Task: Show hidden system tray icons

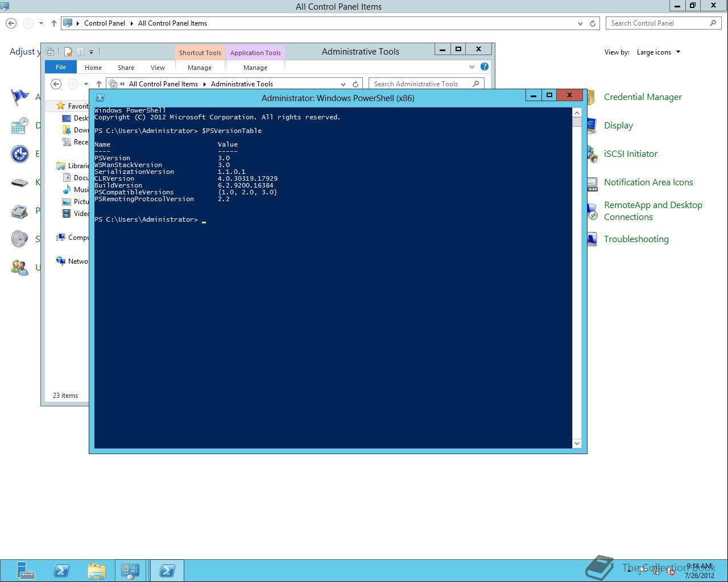Action: (629, 571)
